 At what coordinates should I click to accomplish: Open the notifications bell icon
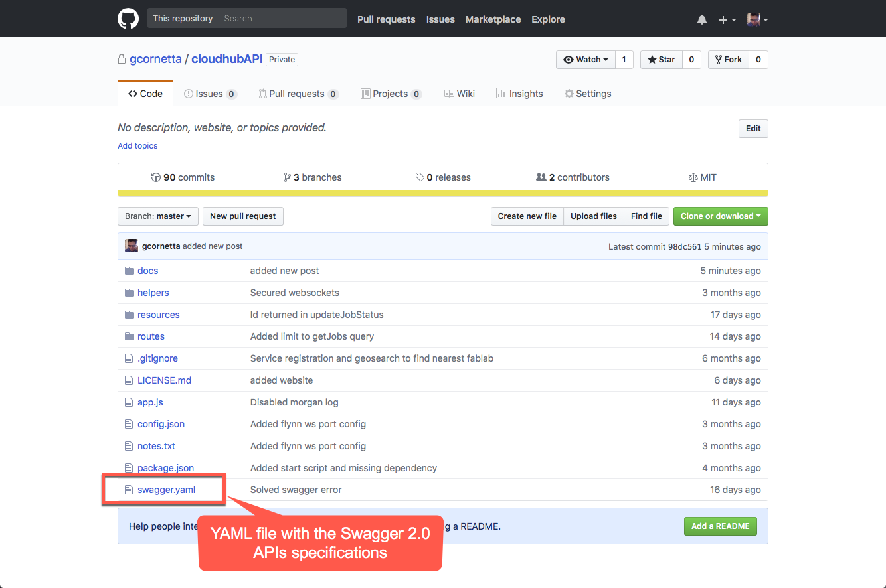click(702, 20)
